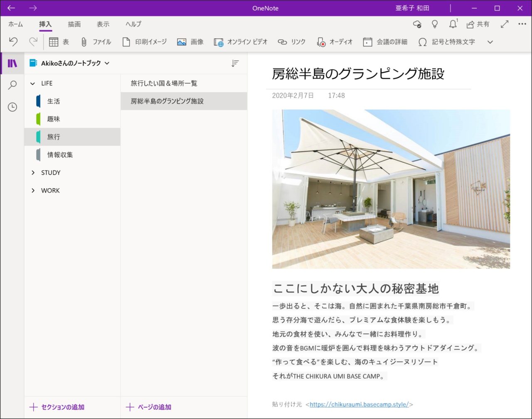Collapse the LIFE section group
The height and width of the screenshot is (419, 532).
pyautogui.click(x=33, y=83)
